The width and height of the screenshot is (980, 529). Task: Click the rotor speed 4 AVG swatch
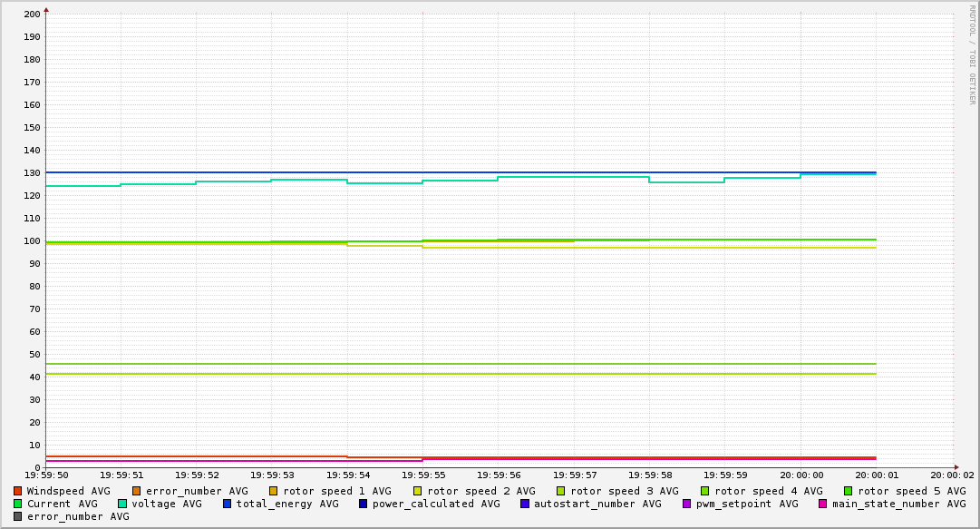coord(705,492)
